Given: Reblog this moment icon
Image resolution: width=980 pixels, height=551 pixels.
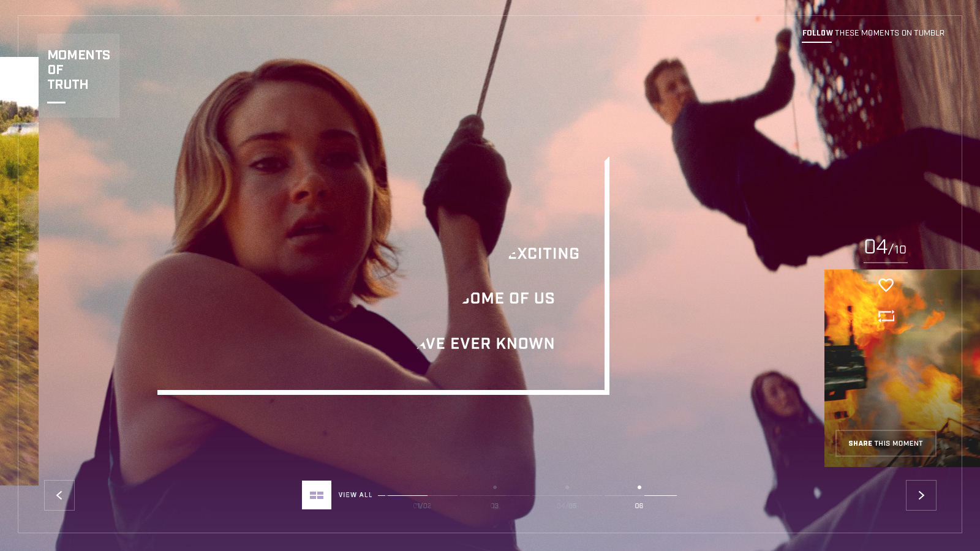Looking at the screenshot, I should (x=886, y=316).
